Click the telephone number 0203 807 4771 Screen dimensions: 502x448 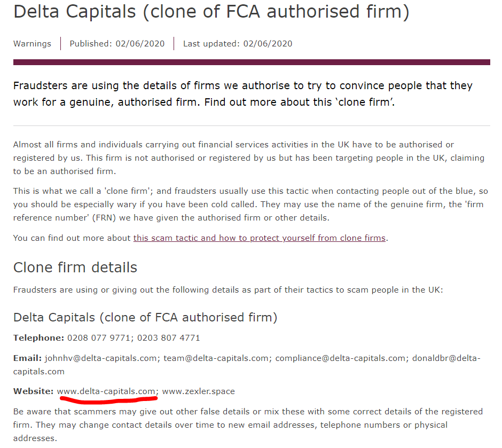pos(168,338)
